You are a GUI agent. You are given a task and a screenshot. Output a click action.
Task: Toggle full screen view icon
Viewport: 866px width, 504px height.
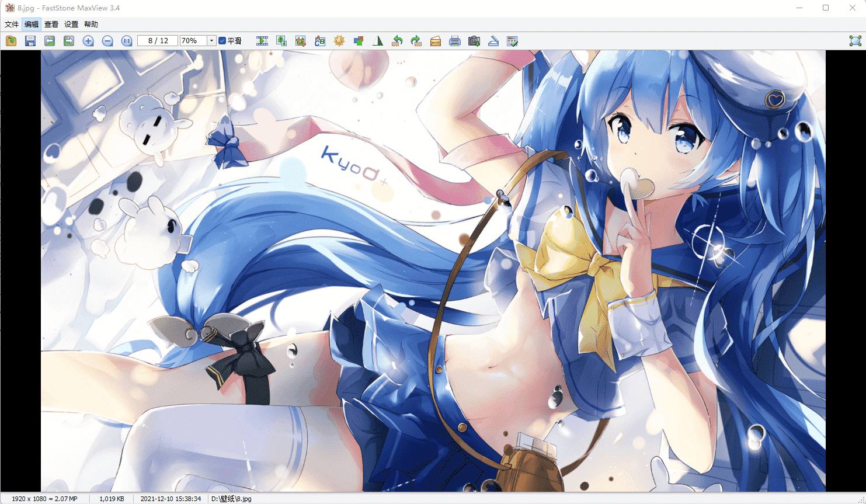click(855, 41)
